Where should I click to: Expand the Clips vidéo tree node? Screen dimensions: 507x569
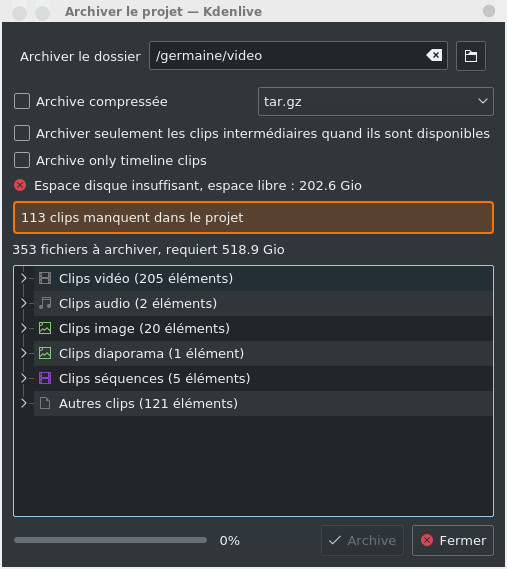click(24, 278)
